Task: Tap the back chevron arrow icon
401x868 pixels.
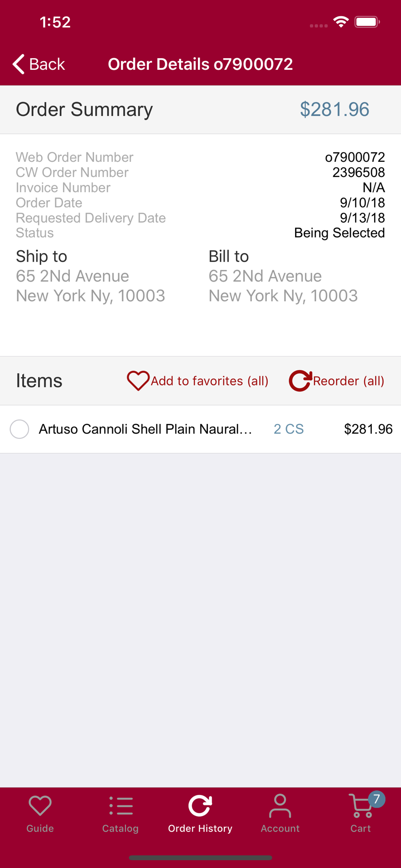Action: [x=19, y=64]
